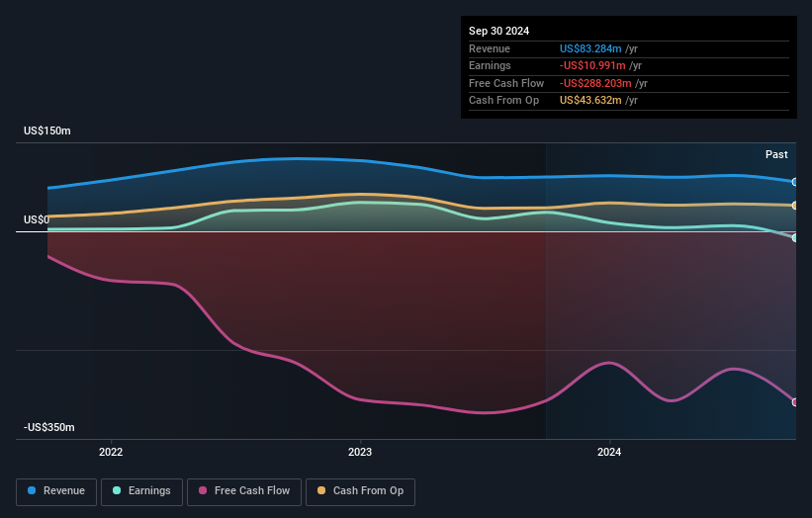Screen dimensions: 812x518
Task: Click the Sep 30 2024 tooltip date
Action: (498, 31)
